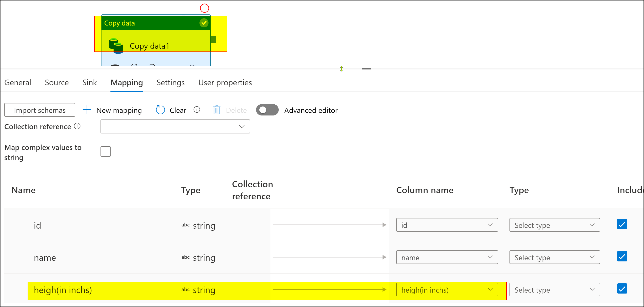Uncheck Include for the id row
The height and width of the screenshot is (307, 644).
(x=622, y=224)
